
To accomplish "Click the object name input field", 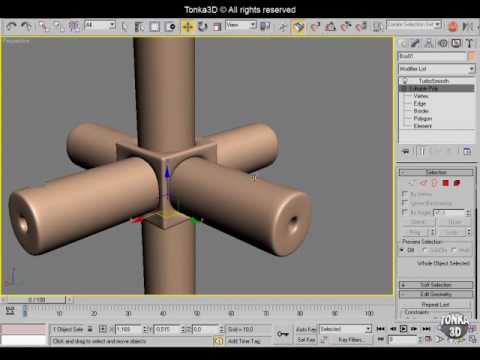I will click(x=432, y=56).
